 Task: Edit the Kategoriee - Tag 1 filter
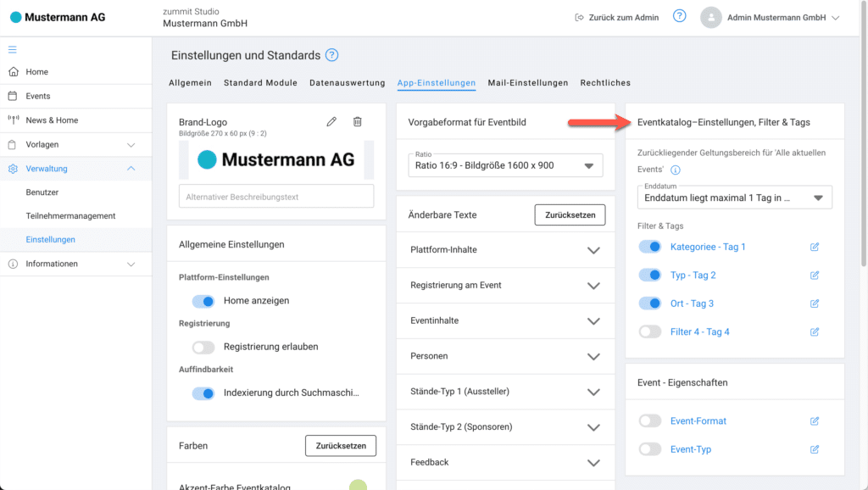click(815, 247)
